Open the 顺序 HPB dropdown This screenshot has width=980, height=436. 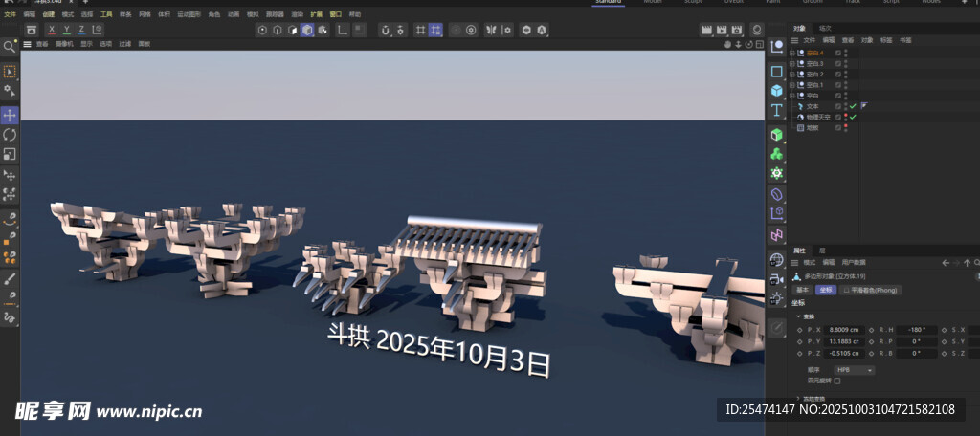point(855,369)
